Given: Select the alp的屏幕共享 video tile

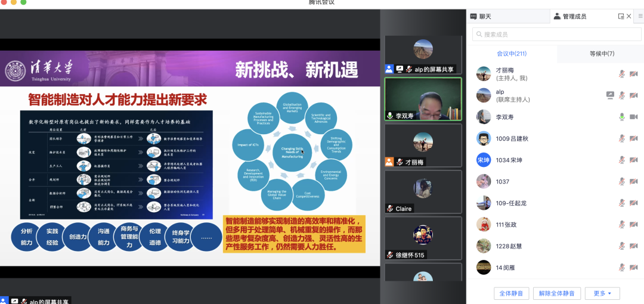Looking at the screenshot, I should point(423,55).
